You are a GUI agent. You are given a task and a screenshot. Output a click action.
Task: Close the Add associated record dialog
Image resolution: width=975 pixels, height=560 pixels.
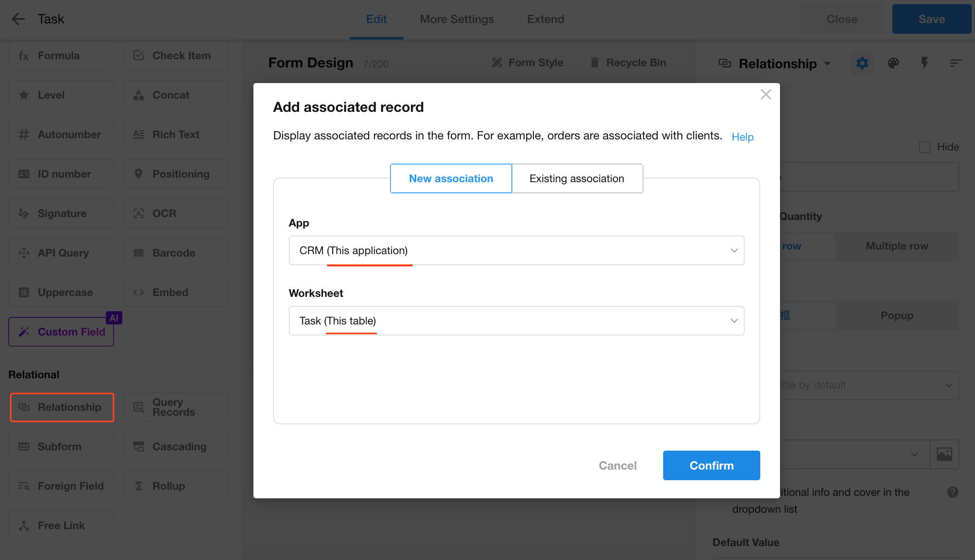pyautogui.click(x=766, y=95)
